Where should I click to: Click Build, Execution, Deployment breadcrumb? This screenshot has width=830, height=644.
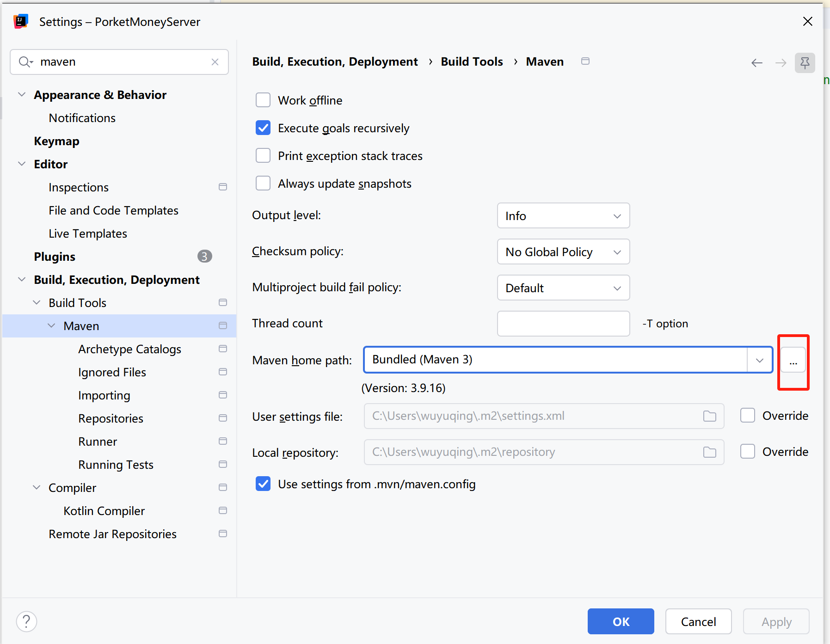335,62
